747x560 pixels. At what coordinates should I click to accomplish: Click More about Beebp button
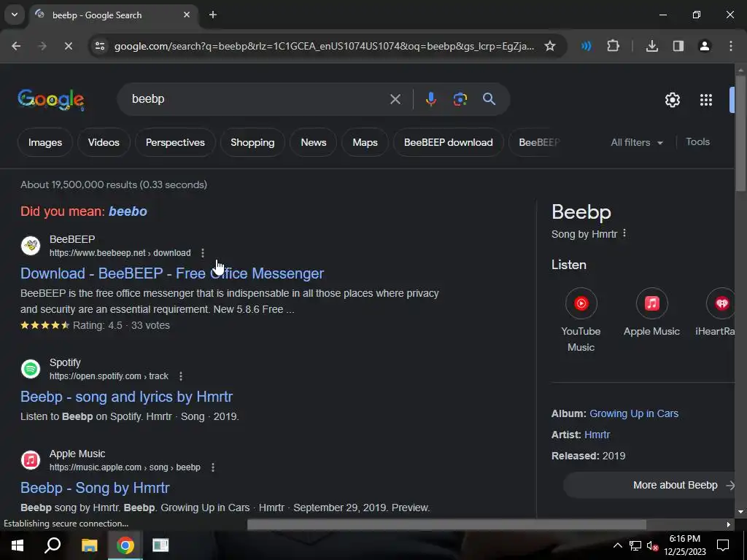[650, 485]
